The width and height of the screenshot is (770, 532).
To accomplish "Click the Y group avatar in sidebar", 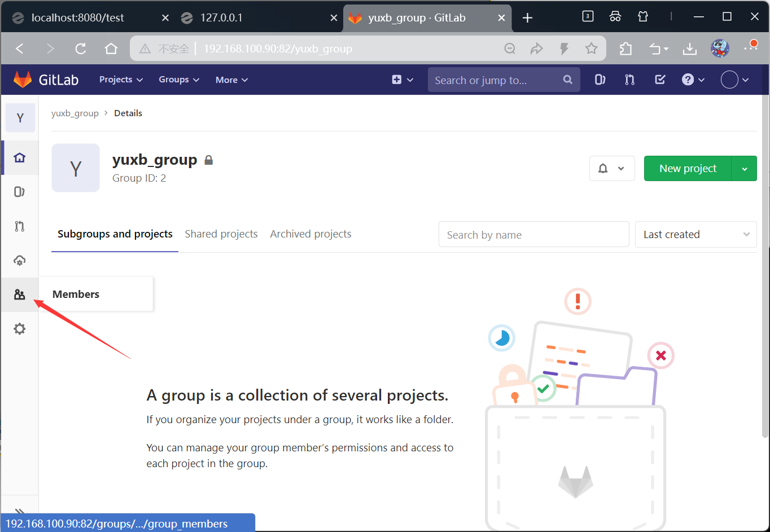I will (x=20, y=118).
